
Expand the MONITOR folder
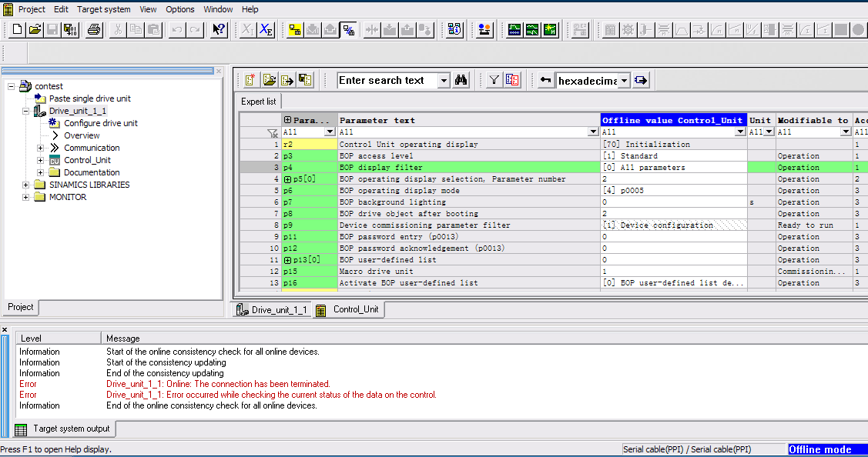pos(25,197)
